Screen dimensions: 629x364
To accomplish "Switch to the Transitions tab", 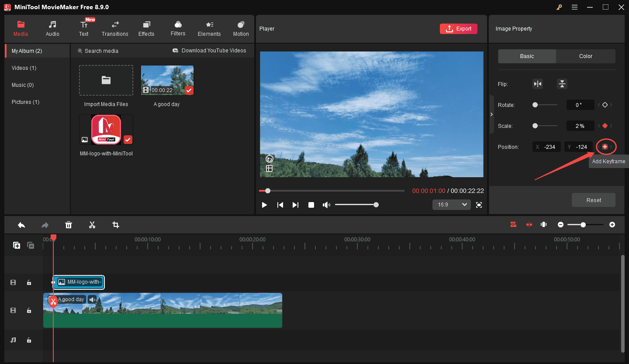I will click(x=115, y=28).
